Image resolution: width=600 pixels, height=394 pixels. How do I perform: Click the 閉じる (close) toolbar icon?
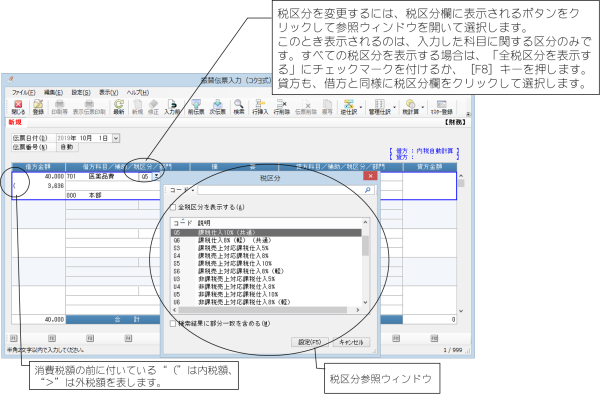click(x=18, y=107)
